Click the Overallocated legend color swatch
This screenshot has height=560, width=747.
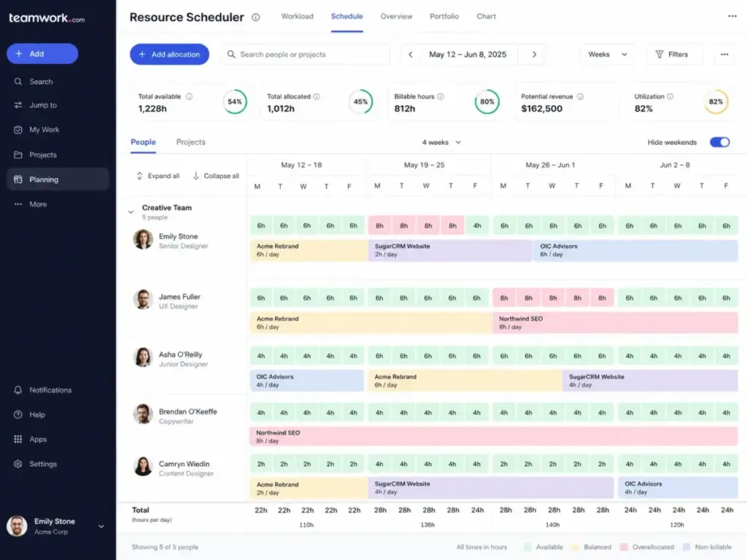click(624, 547)
